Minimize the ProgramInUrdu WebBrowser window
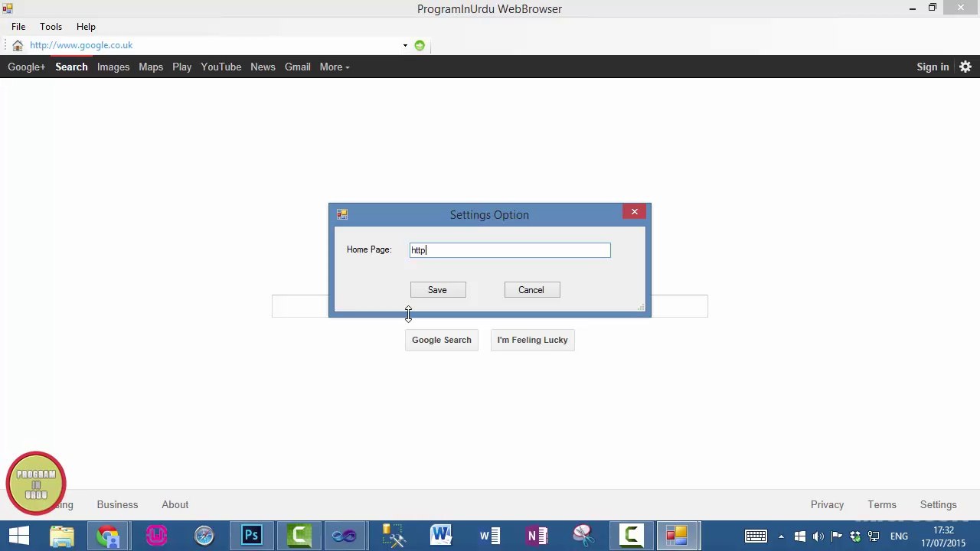The height and width of the screenshot is (551, 980). click(x=913, y=8)
